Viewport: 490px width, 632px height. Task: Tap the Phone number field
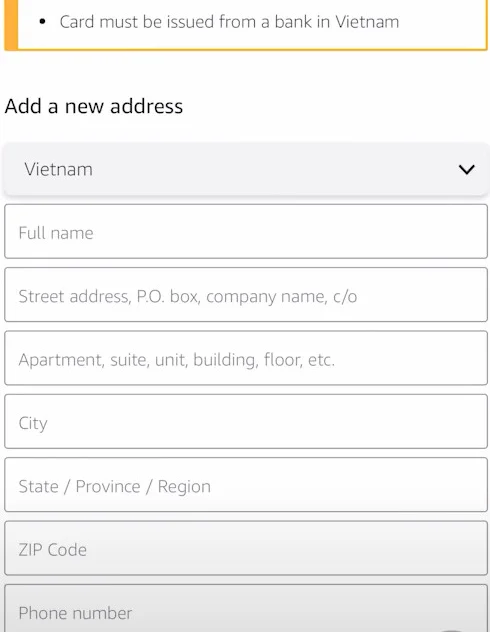coord(246,609)
